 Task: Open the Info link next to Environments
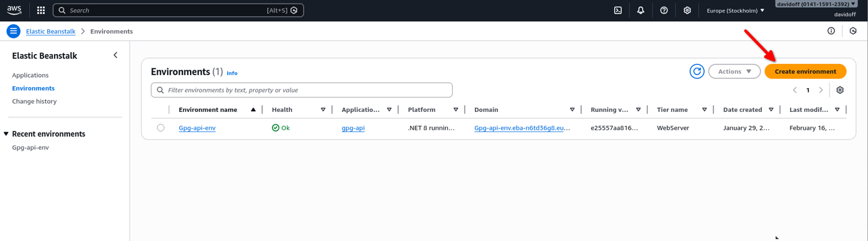[232, 73]
